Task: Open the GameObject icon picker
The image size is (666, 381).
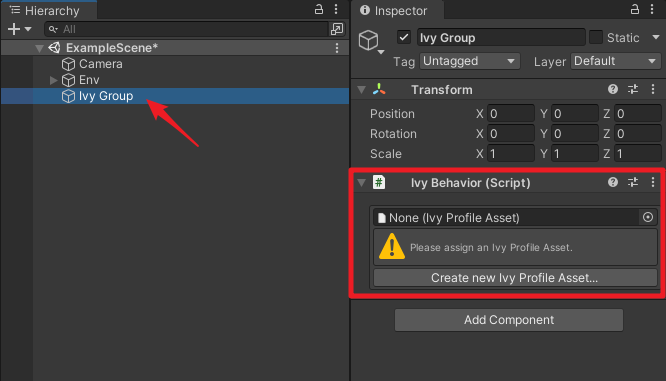Action: tap(371, 42)
